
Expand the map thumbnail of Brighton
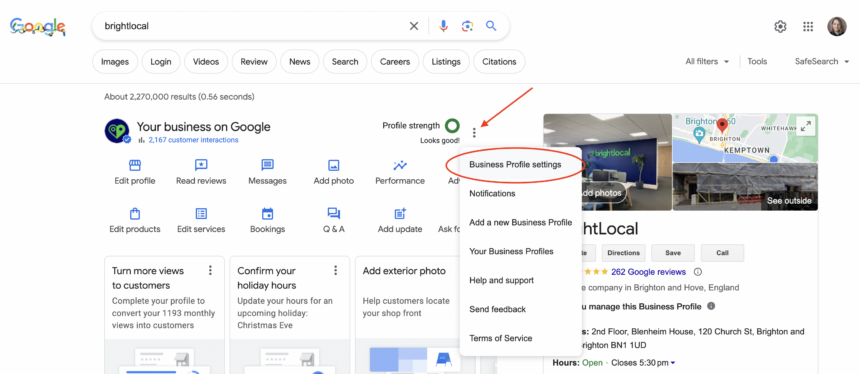tap(806, 126)
